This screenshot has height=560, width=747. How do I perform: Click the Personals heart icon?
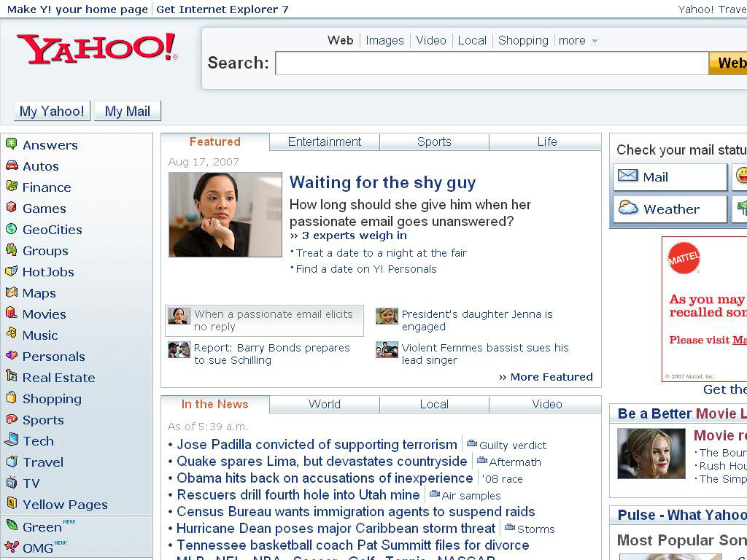(x=12, y=355)
